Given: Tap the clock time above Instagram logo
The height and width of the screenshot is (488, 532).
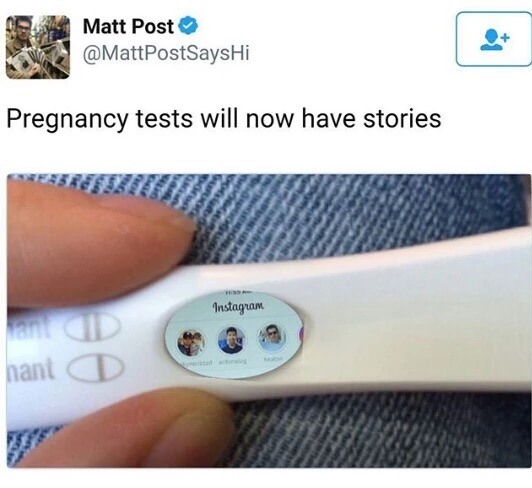Looking at the screenshot, I should [240, 292].
